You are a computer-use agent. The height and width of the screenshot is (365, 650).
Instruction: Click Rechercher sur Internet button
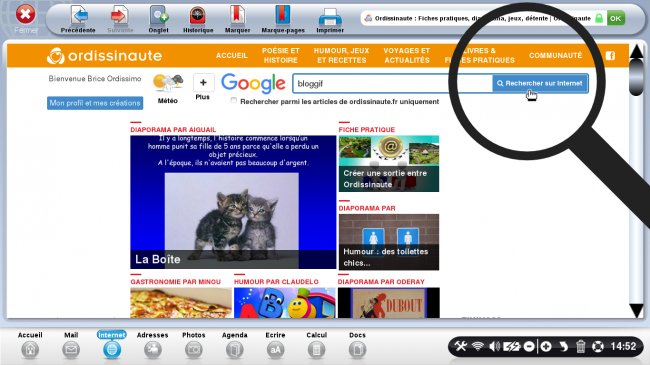[540, 83]
